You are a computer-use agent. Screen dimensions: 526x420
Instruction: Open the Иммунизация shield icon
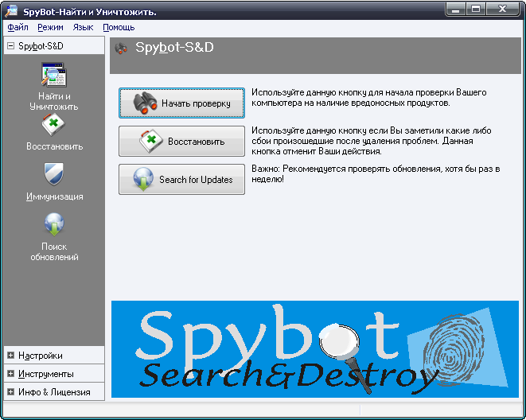(53, 174)
